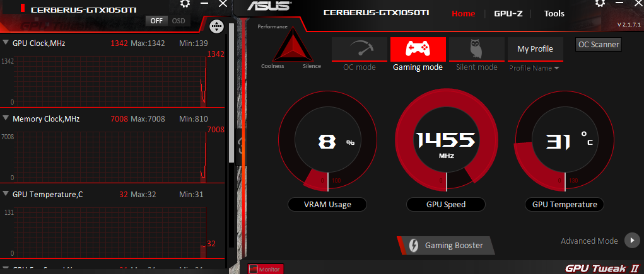Switch to Silent mode owl icon

coord(476,49)
